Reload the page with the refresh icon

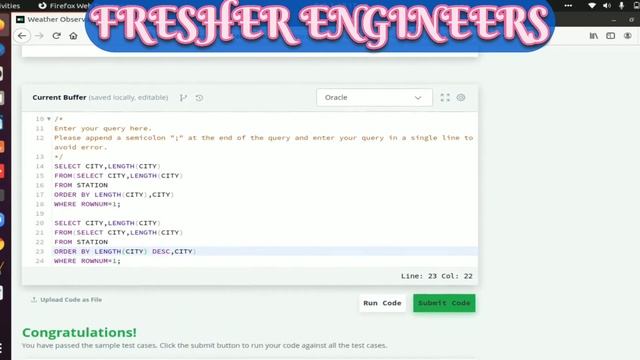coord(56,36)
